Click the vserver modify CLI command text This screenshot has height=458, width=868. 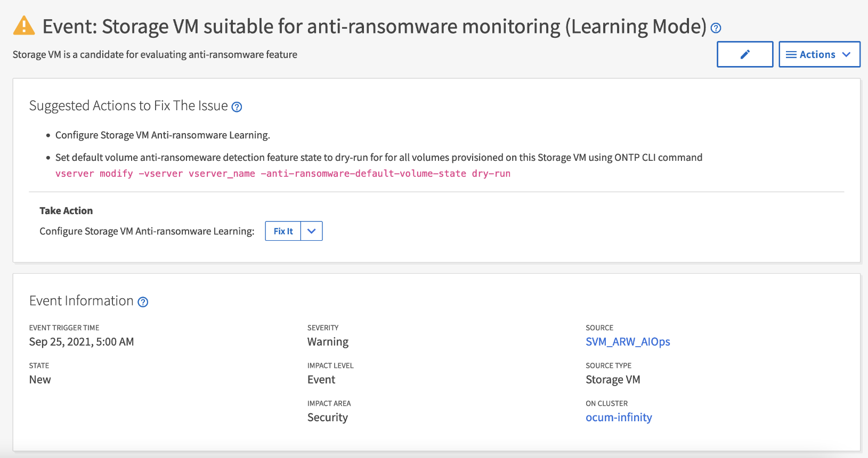[282, 174]
